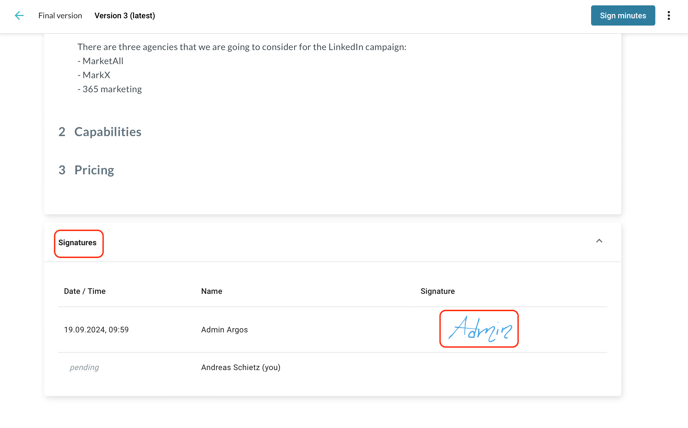
Task: Click the 365 marketing agency line
Action: pos(111,89)
